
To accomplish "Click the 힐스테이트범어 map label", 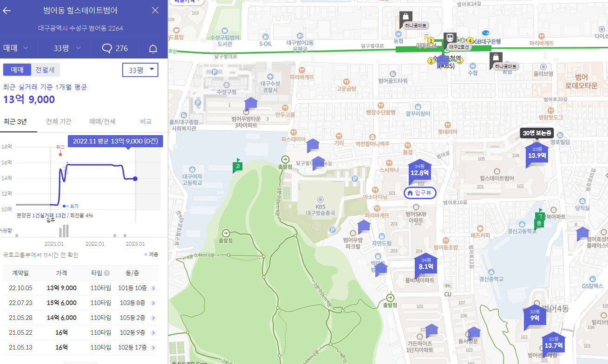I will point(497,178).
